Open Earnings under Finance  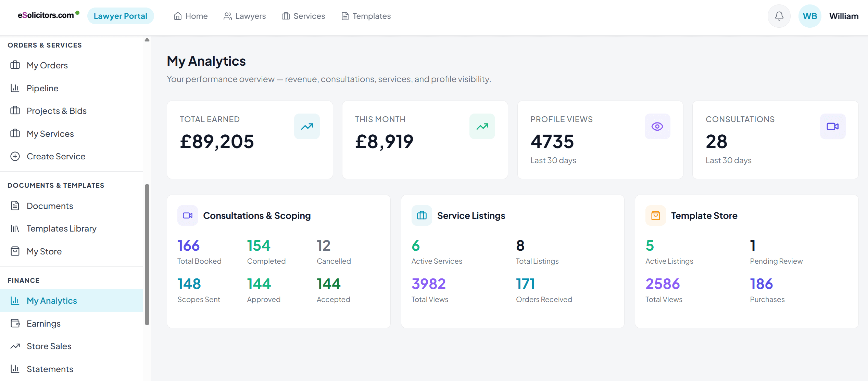coord(43,323)
